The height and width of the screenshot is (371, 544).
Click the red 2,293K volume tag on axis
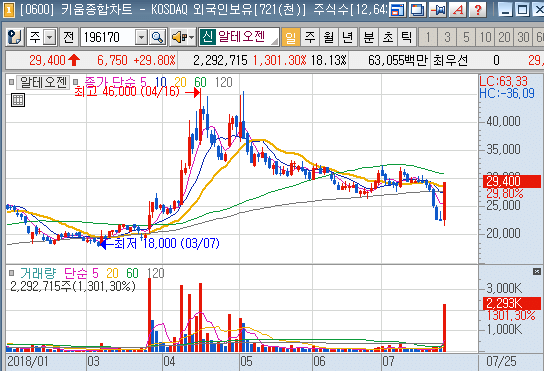coord(512,303)
